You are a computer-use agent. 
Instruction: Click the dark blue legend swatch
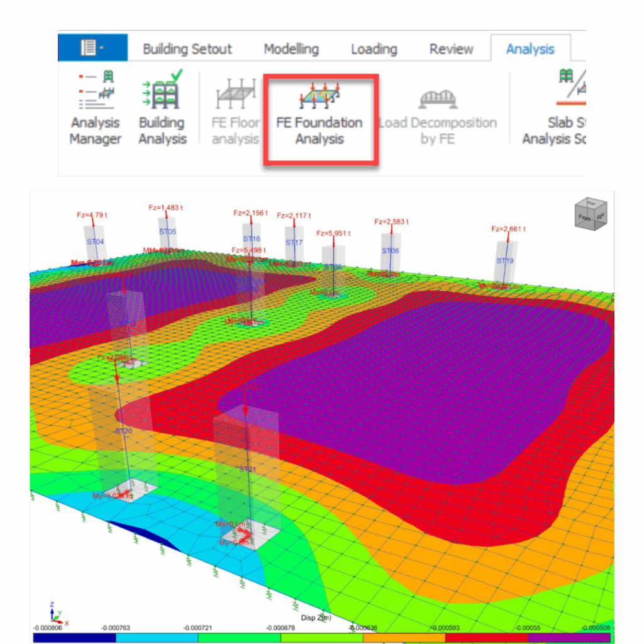74,638
